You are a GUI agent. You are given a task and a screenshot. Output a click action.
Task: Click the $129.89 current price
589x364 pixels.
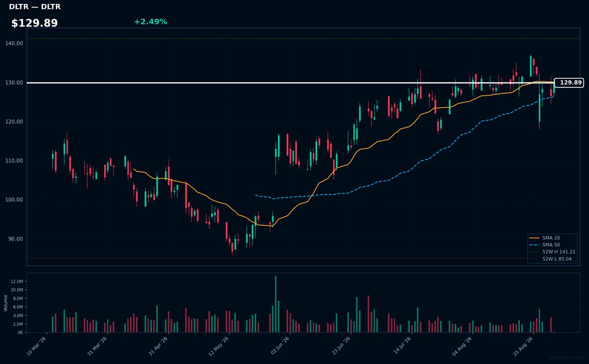34,23
